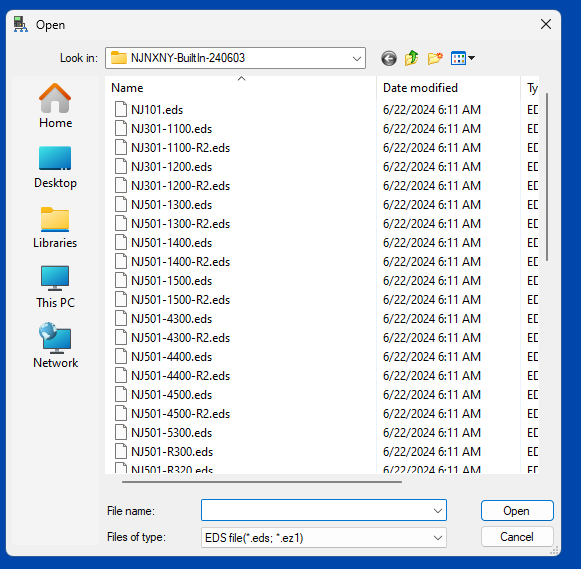Open the View Menu icon dropdown

(462, 58)
